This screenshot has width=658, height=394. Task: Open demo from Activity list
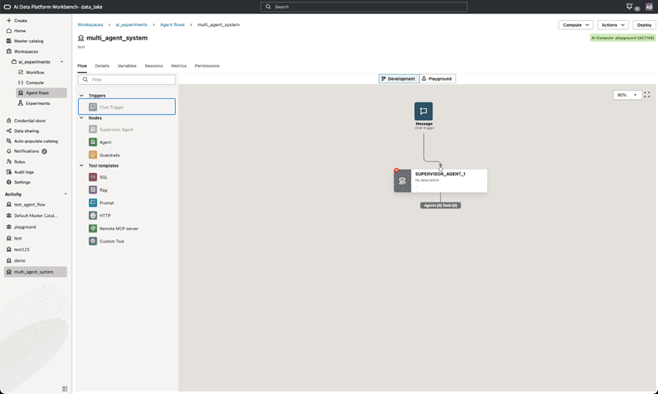(x=16, y=261)
